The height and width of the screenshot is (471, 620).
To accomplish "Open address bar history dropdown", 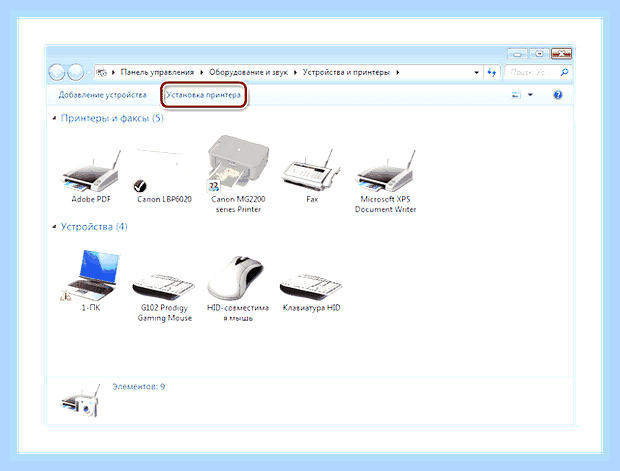I will pos(476,72).
